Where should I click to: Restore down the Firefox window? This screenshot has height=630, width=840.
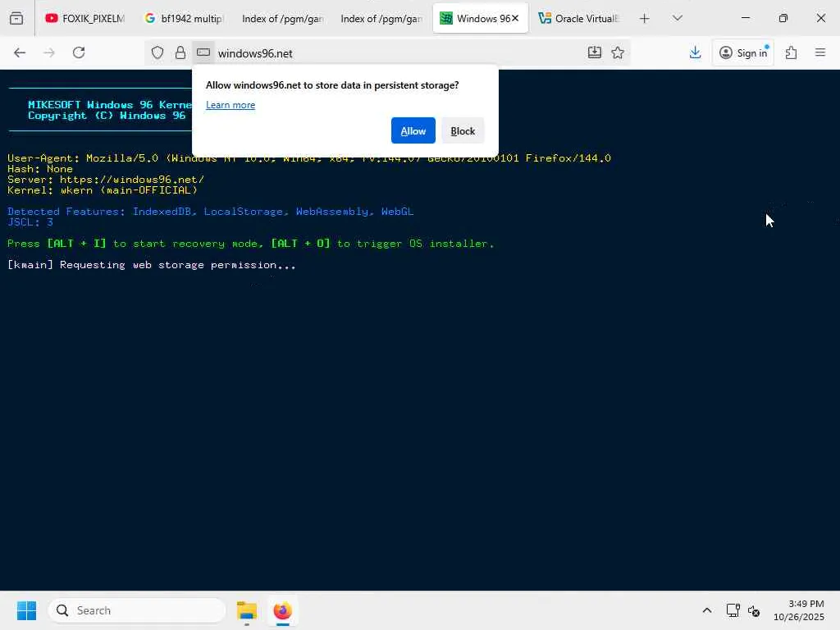(783, 18)
